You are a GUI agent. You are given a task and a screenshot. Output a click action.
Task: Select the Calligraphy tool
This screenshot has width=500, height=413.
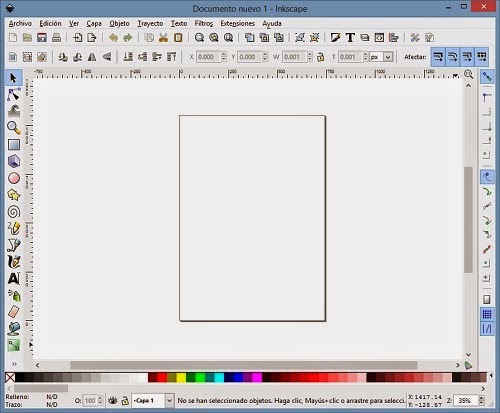point(14,262)
